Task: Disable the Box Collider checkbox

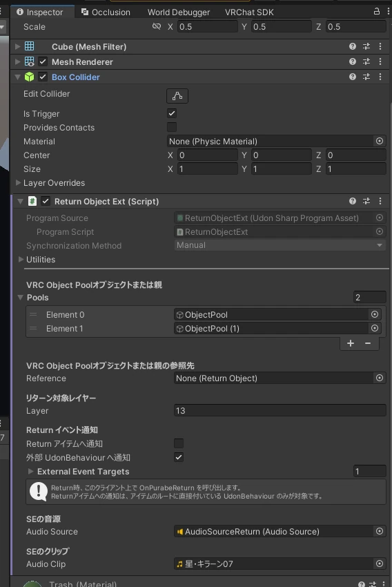Action: pos(43,77)
